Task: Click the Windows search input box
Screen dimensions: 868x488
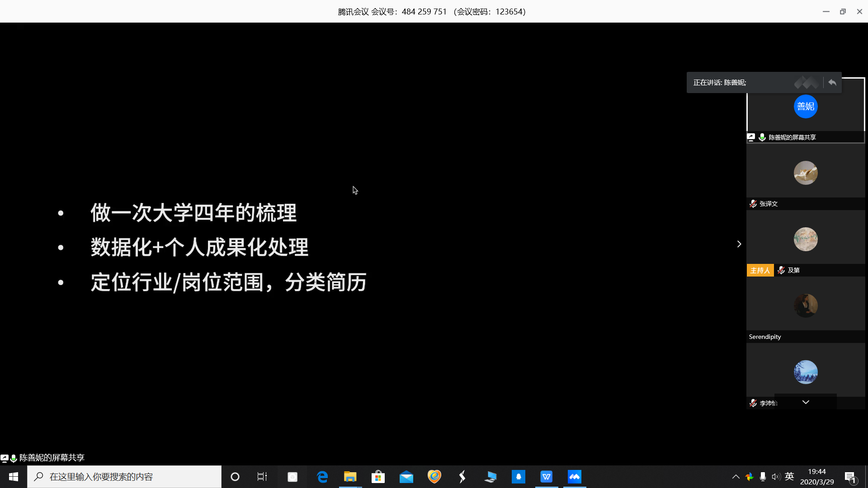Action: pos(124,477)
